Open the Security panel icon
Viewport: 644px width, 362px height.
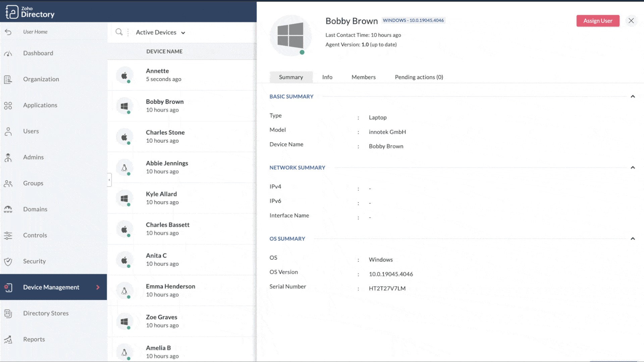pos(8,261)
